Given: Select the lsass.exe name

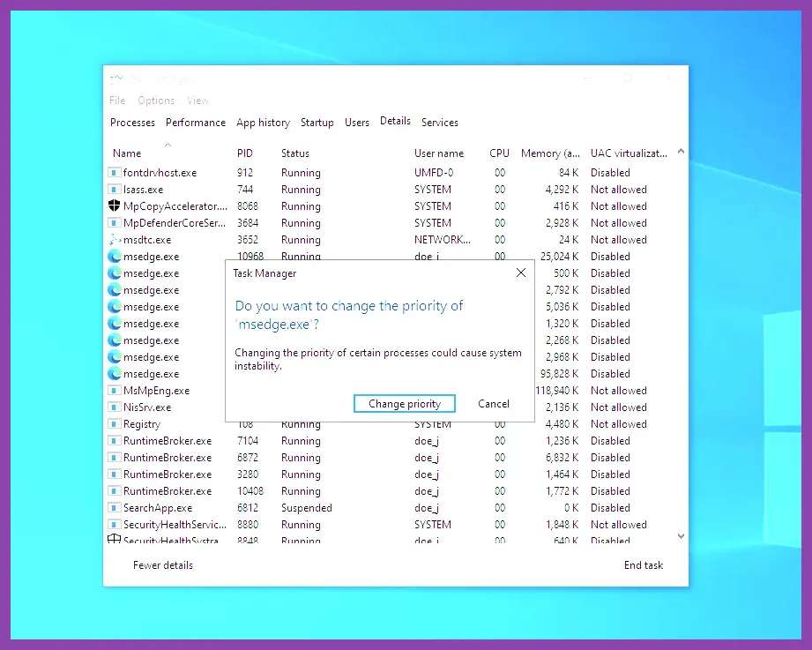Looking at the screenshot, I should pos(143,189).
